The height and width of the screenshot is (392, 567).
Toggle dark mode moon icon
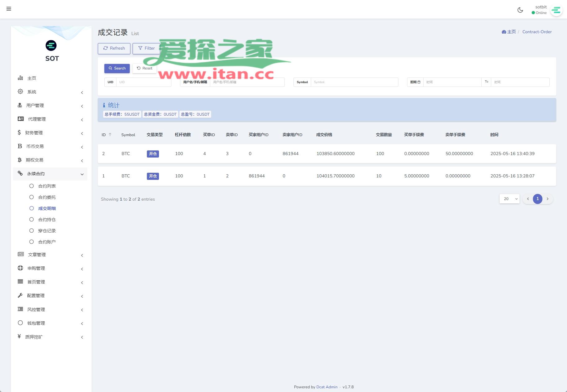[520, 10]
